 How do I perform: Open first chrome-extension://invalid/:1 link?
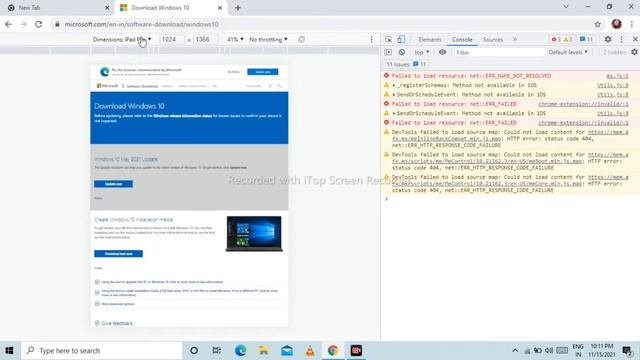coord(583,104)
